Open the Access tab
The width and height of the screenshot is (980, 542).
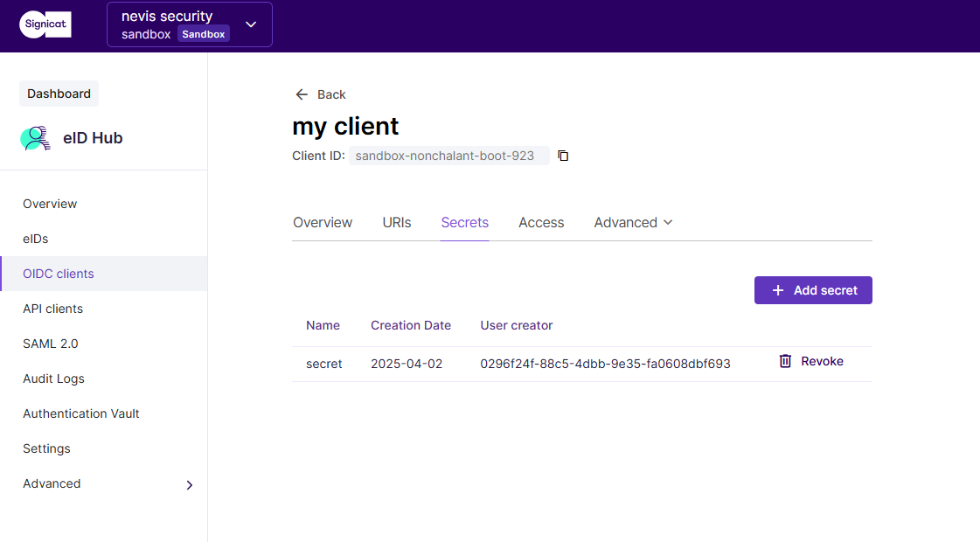coord(541,222)
